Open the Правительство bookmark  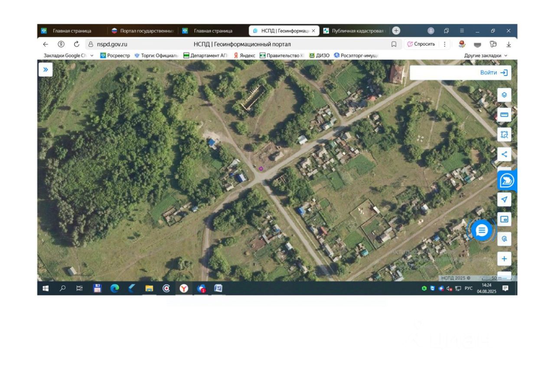tap(282, 56)
